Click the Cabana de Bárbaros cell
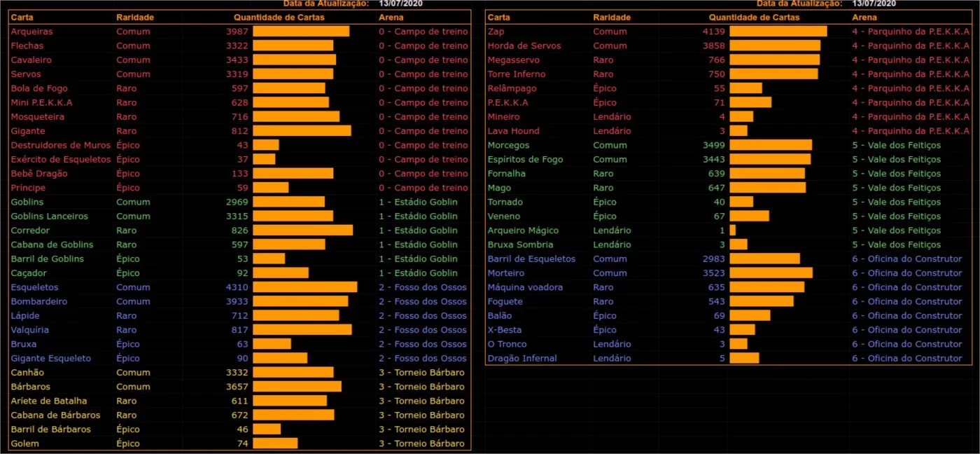The width and height of the screenshot is (980, 454). click(55, 415)
